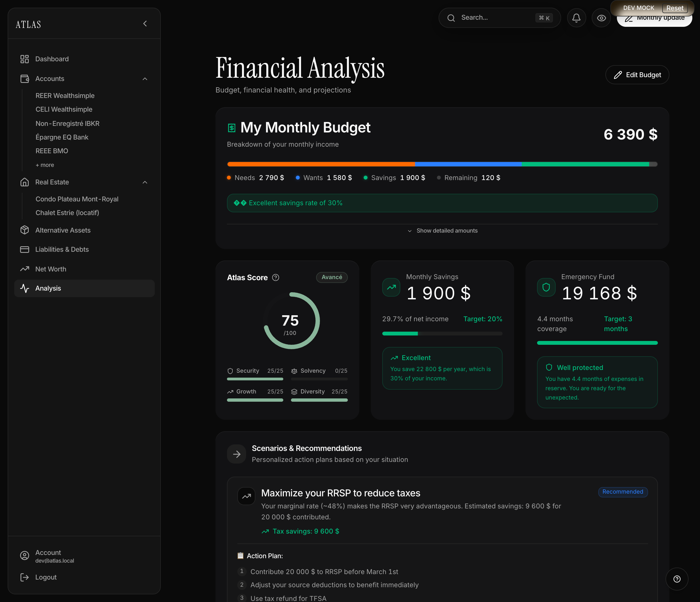Click the Growth trend icon
This screenshot has height=602, width=700.
[230, 392]
